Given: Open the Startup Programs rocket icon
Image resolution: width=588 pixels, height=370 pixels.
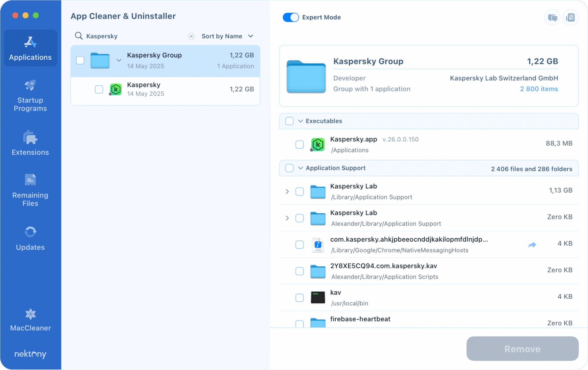Looking at the screenshot, I should click(x=30, y=85).
